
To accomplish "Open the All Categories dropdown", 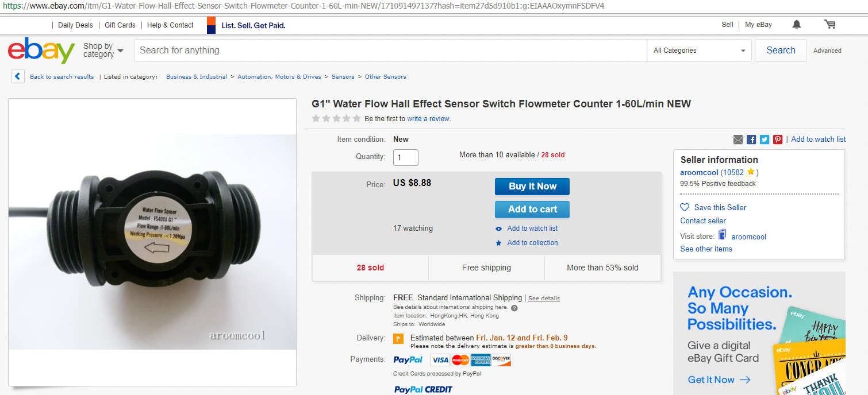I will [699, 51].
